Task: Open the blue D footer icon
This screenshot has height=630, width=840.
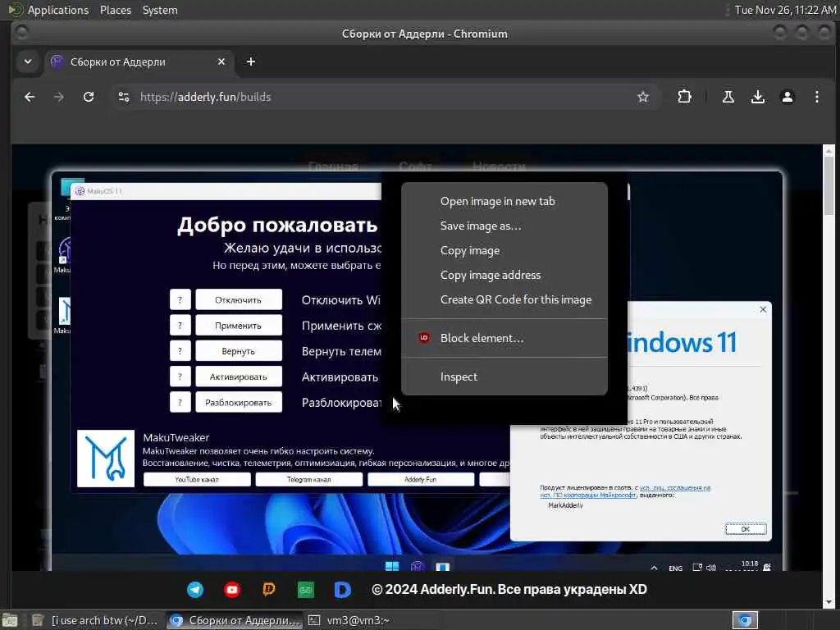Action: click(342, 589)
